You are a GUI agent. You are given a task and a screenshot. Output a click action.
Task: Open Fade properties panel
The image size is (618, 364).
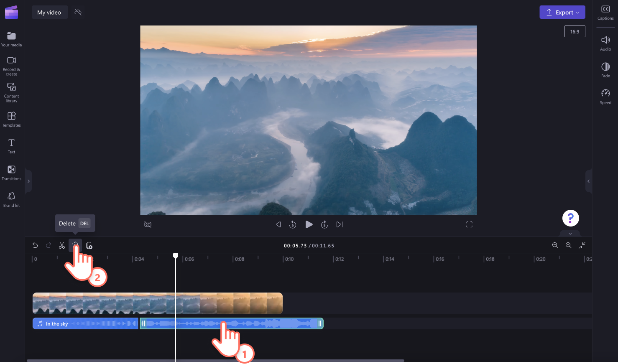click(x=605, y=70)
